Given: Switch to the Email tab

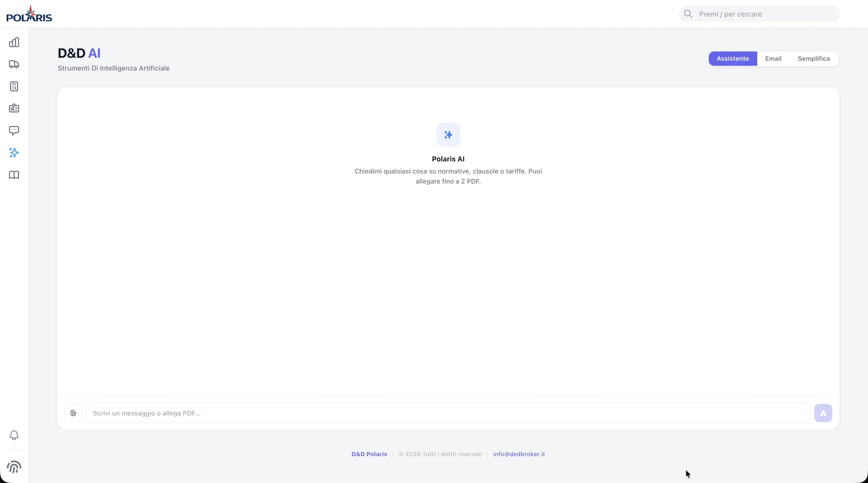Looking at the screenshot, I should [773, 58].
